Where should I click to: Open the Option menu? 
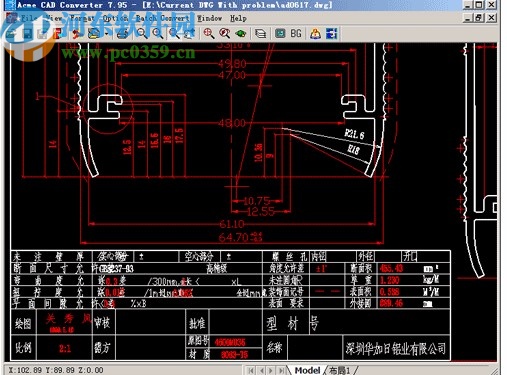click(x=115, y=18)
